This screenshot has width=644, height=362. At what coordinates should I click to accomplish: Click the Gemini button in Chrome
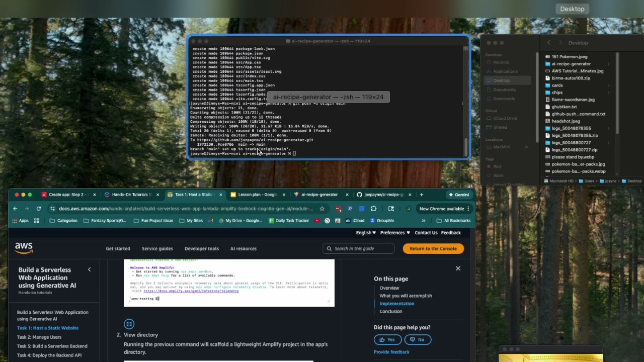click(459, 195)
